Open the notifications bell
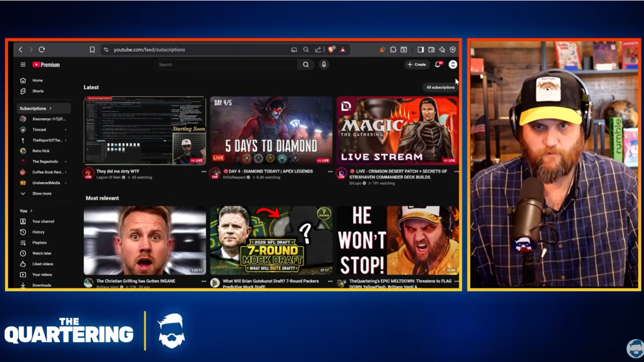The height and width of the screenshot is (362, 644). [x=438, y=65]
